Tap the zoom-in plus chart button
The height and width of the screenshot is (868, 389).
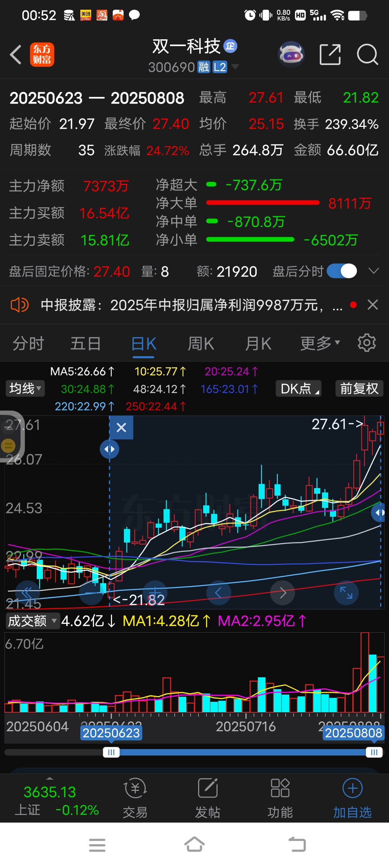(x=155, y=593)
